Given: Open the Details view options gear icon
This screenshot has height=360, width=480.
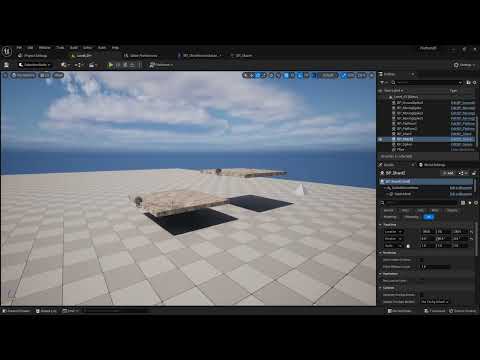Looking at the screenshot, I should 476,203.
